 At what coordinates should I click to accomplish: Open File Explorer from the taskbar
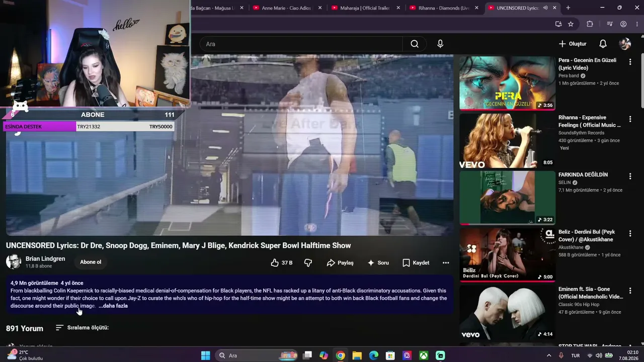pos(357,355)
